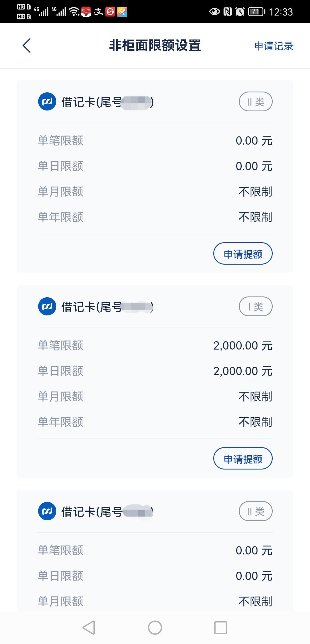Tap the bank logo on the first debit card

click(x=47, y=102)
